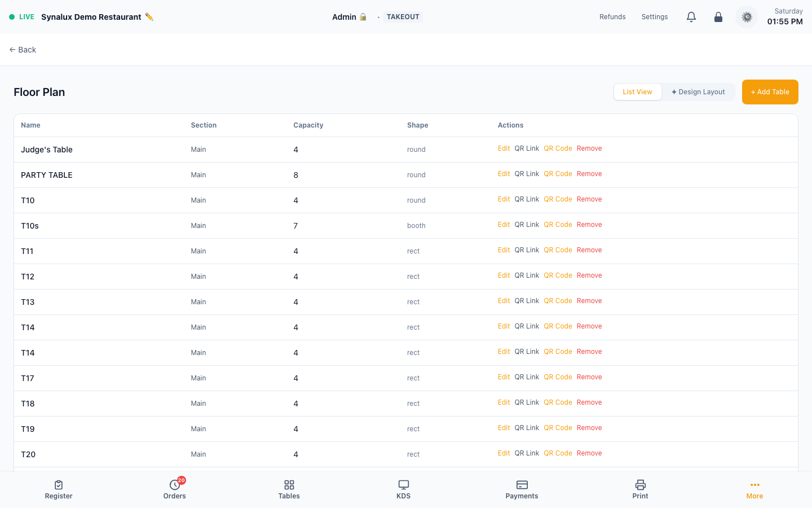812x508 pixels.
Task: Open Refunds in top bar
Action: pyautogui.click(x=612, y=17)
